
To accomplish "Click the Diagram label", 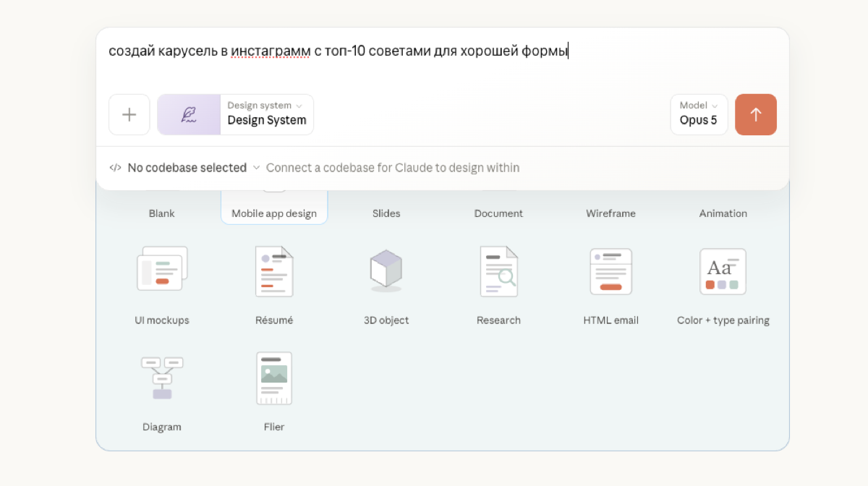I will pos(162,427).
